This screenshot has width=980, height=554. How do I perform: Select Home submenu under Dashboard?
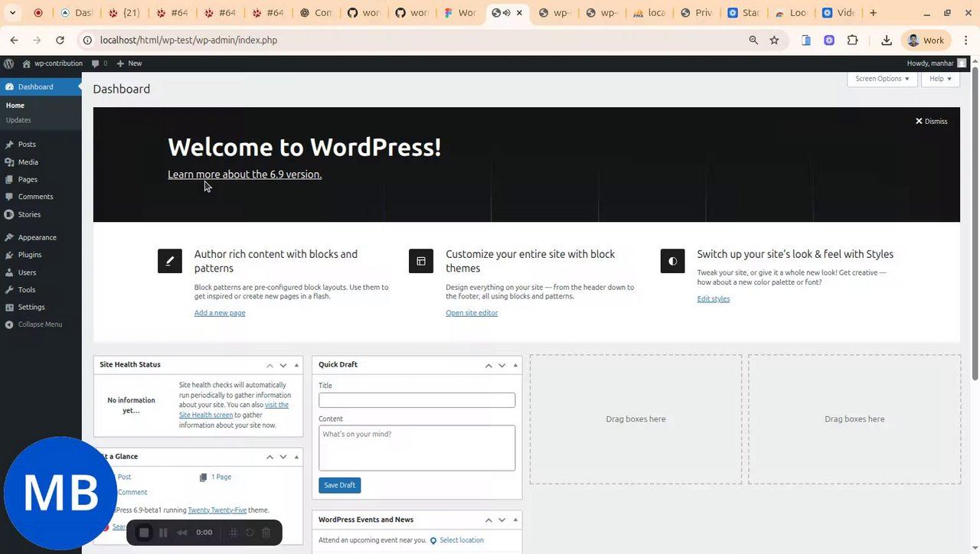coord(15,106)
